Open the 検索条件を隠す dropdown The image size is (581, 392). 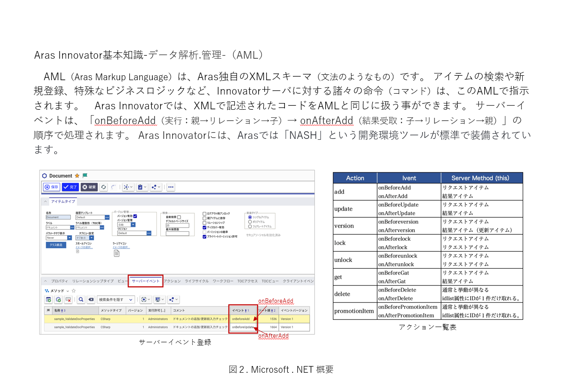(116, 300)
